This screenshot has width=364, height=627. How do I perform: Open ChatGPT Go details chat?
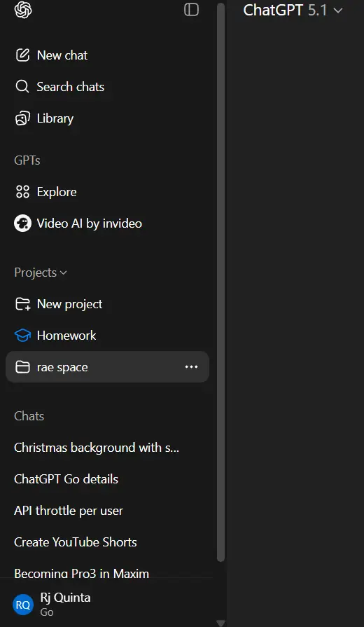[x=107, y=479]
